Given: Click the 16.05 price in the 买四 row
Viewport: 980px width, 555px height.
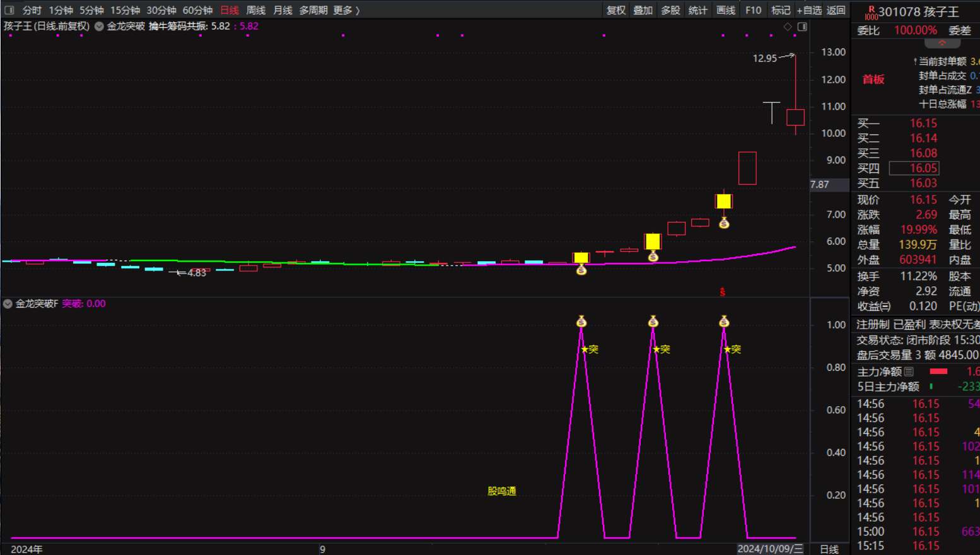Looking at the screenshot, I should pyautogui.click(x=923, y=168).
